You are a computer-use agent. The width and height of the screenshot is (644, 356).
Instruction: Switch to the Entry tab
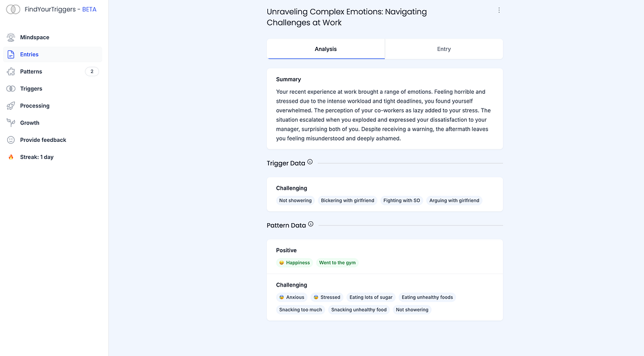444,49
